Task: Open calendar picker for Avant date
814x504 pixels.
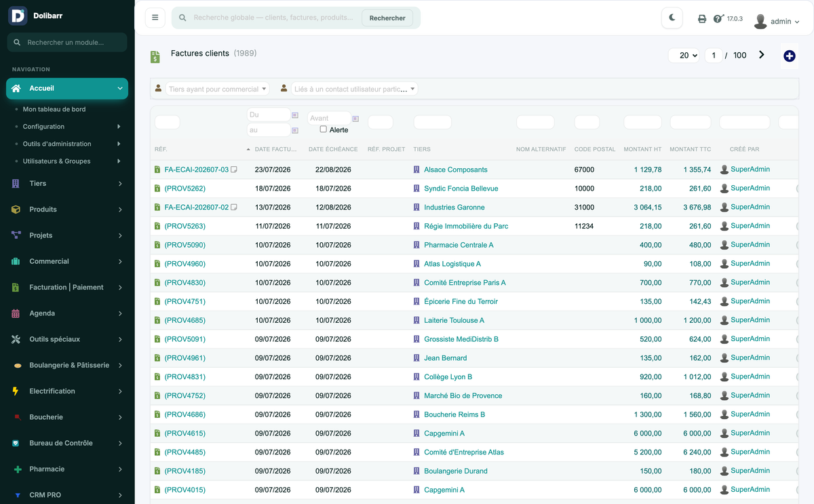Action: 355,119
